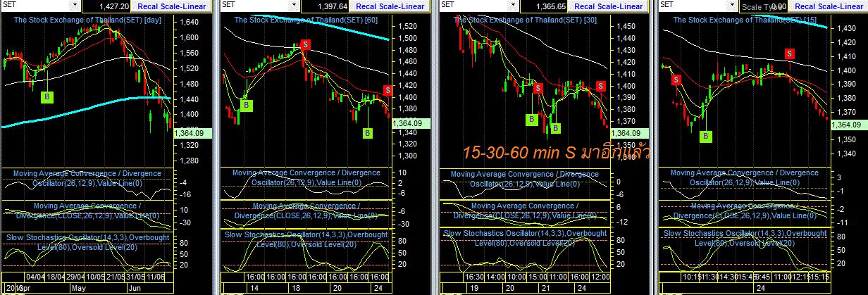Click the date 18 on the 60-minute time axis

(x=294, y=289)
